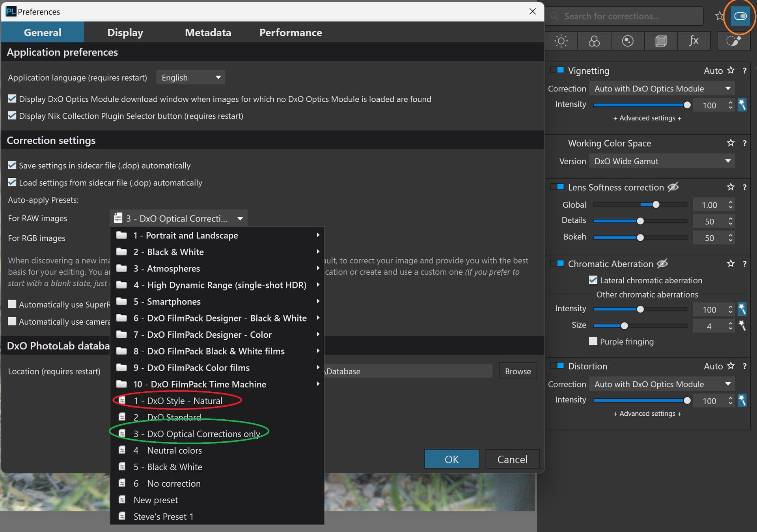This screenshot has width=757, height=532.
Task: Click the Lens Softness Details slider
Action: click(640, 221)
